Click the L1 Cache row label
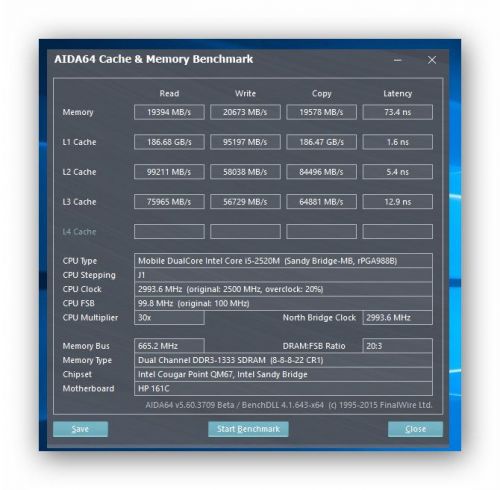500x490 pixels. tap(79, 142)
